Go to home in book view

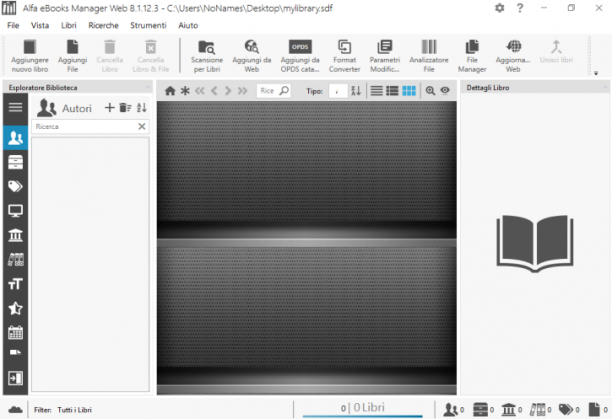170,91
